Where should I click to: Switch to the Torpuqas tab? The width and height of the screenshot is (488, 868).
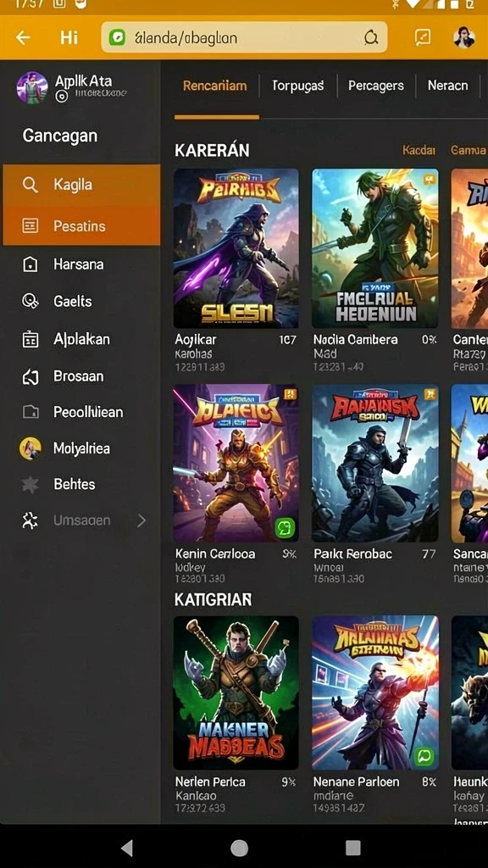(297, 86)
